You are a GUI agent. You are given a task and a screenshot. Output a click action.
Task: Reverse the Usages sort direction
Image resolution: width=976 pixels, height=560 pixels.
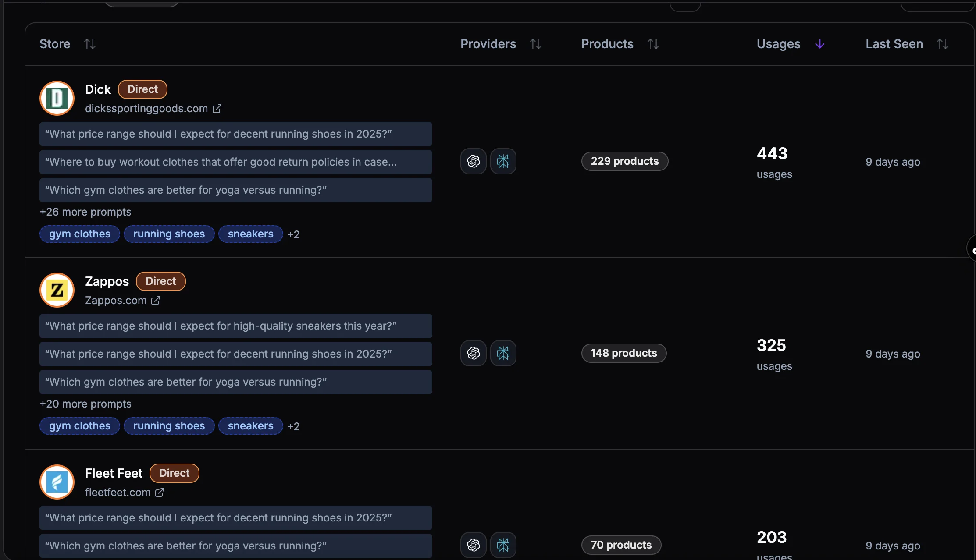click(x=819, y=44)
